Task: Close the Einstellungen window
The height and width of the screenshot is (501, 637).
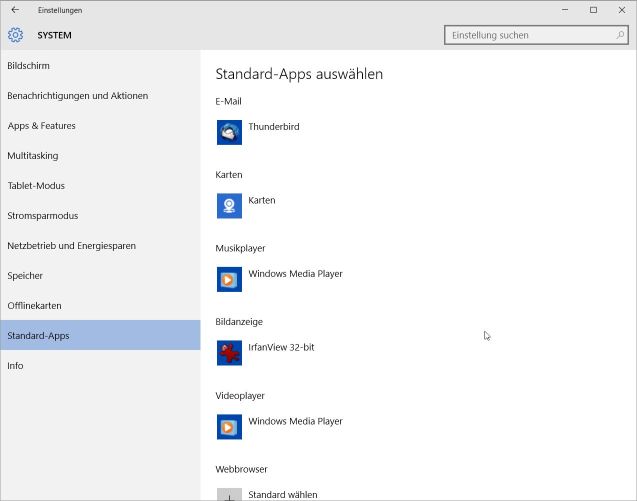Action: (x=622, y=10)
